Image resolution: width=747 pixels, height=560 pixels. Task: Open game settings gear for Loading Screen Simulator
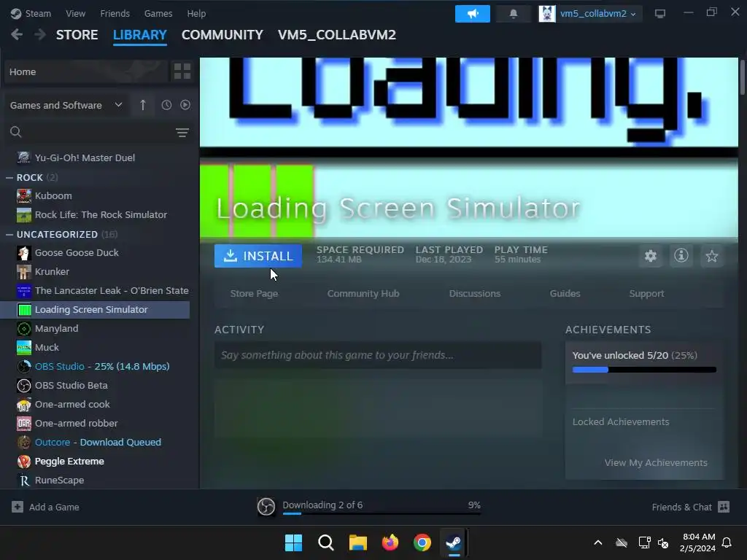coord(650,256)
